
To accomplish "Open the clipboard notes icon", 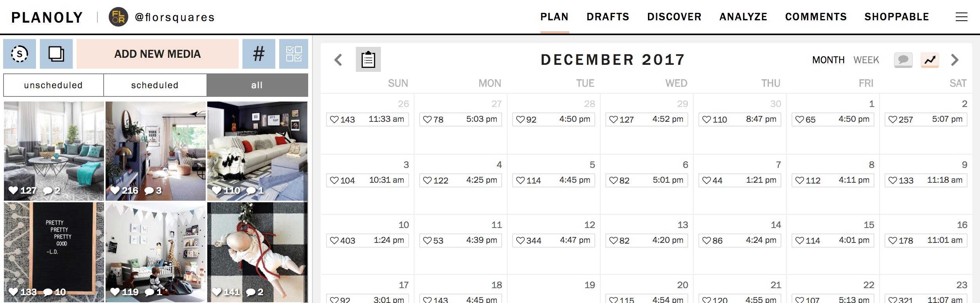I will [368, 60].
